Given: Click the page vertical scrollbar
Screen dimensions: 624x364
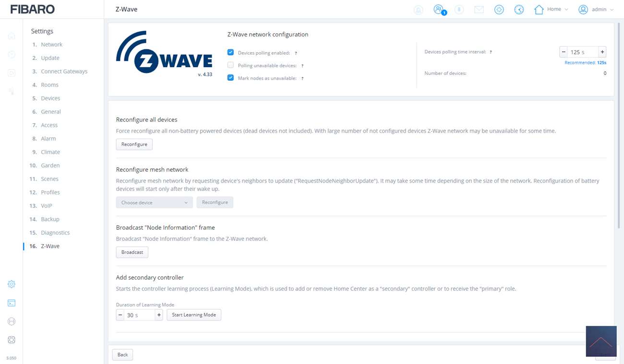Looking at the screenshot, I should (x=620, y=125).
